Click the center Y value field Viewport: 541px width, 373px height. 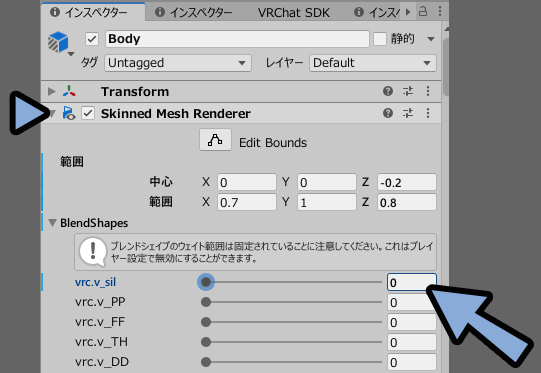click(x=327, y=182)
